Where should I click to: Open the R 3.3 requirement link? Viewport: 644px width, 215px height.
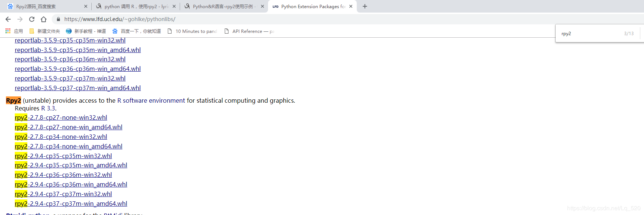[x=48, y=108]
